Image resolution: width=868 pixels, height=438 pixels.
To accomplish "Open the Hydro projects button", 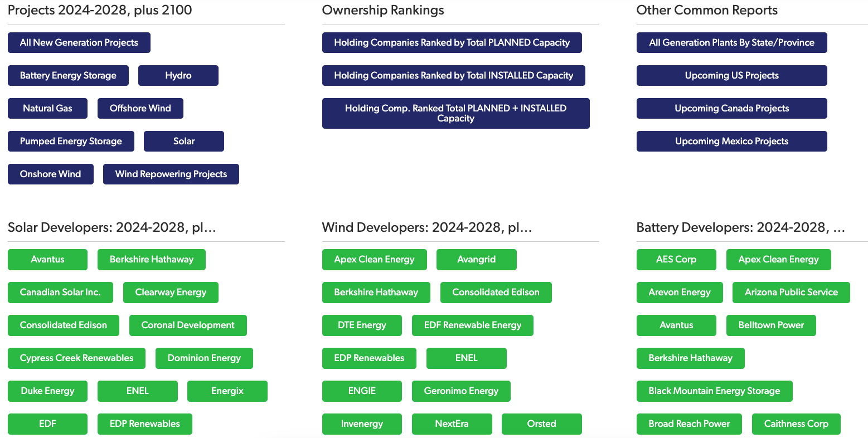I will tap(178, 75).
